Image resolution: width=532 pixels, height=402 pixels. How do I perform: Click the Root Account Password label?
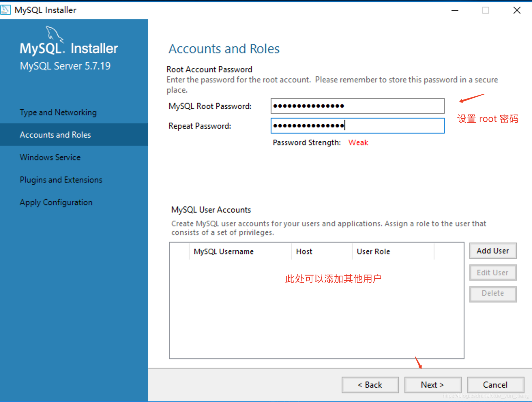point(209,69)
